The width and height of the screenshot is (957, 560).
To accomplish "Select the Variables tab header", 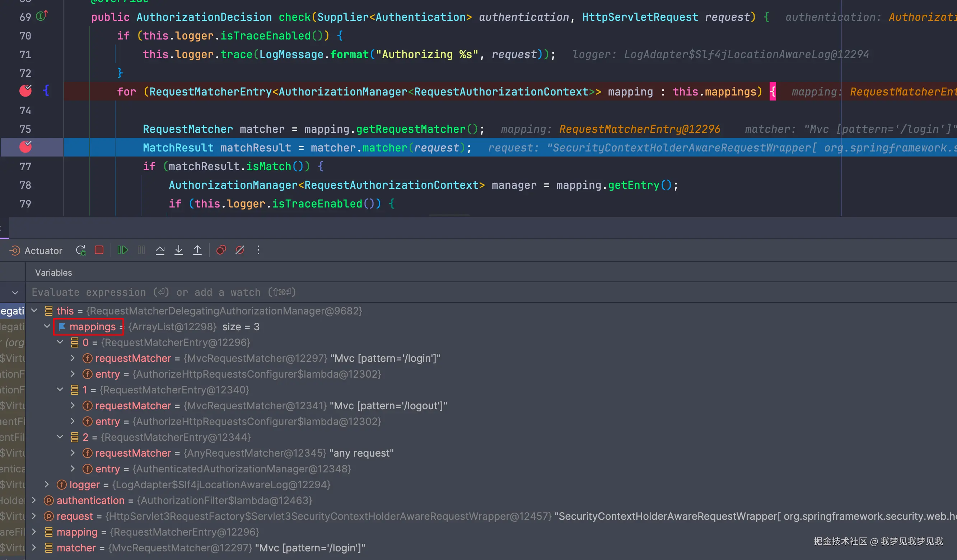I will click(x=53, y=272).
